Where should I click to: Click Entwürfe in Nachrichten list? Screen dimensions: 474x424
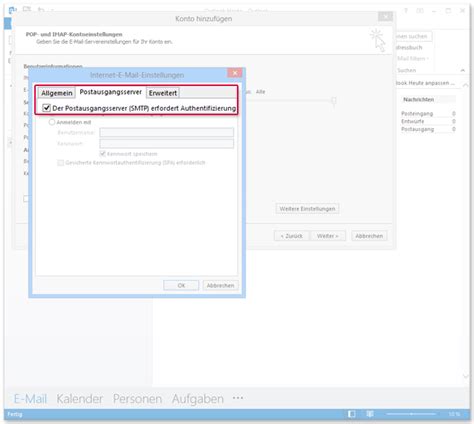[413, 121]
